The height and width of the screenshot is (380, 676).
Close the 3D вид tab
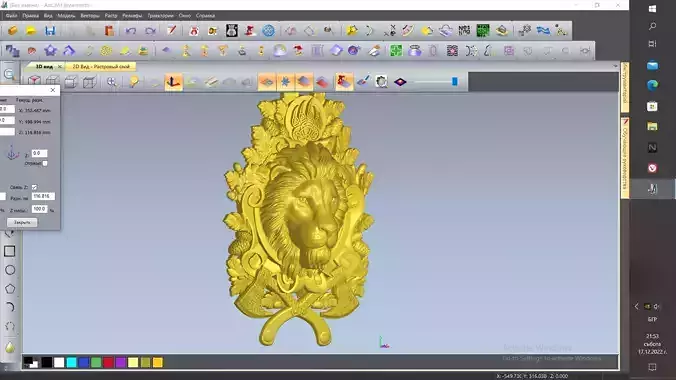pyautogui.click(x=59, y=66)
